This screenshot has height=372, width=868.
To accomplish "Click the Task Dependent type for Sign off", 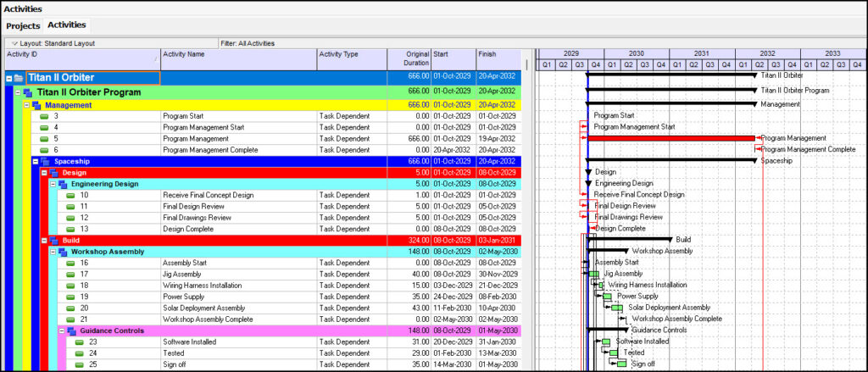I will coord(344,364).
